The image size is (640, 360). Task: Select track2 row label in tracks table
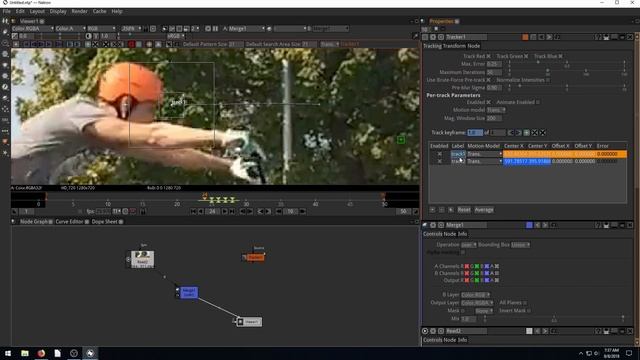[458, 161]
